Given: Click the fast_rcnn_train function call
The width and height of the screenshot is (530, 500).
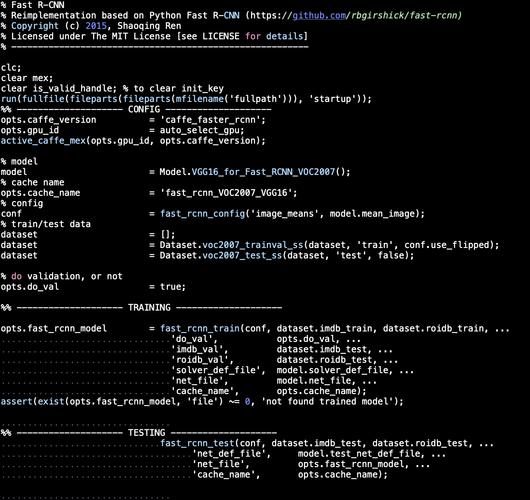Looking at the screenshot, I should pyautogui.click(x=200, y=328).
